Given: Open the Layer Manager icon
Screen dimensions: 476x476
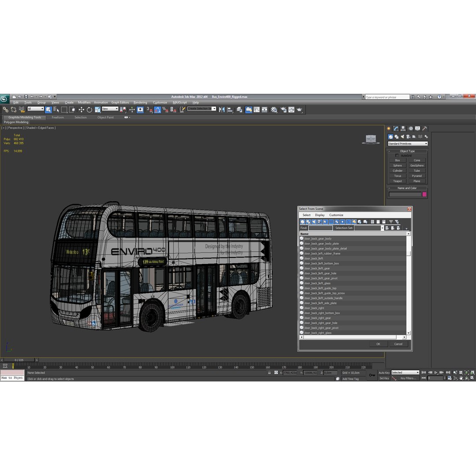Looking at the screenshot, I should [239, 110].
